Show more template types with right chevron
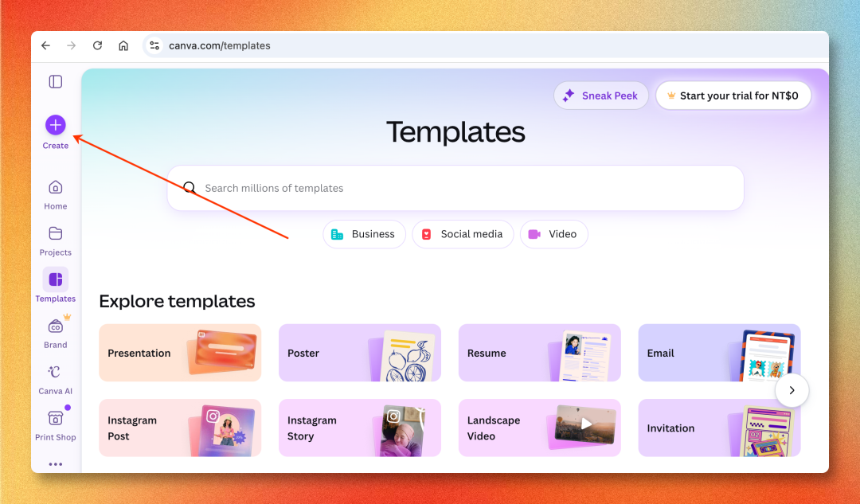 pos(792,390)
